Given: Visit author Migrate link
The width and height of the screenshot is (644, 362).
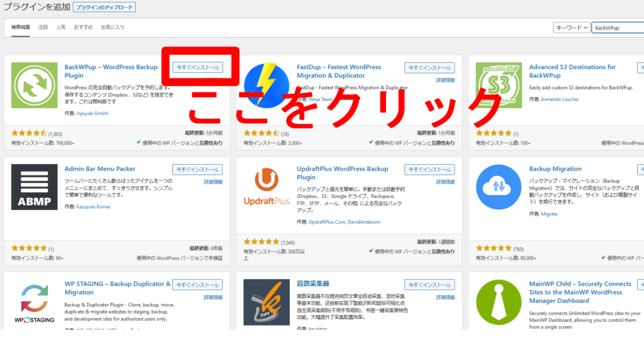Looking at the screenshot, I should point(549,214).
